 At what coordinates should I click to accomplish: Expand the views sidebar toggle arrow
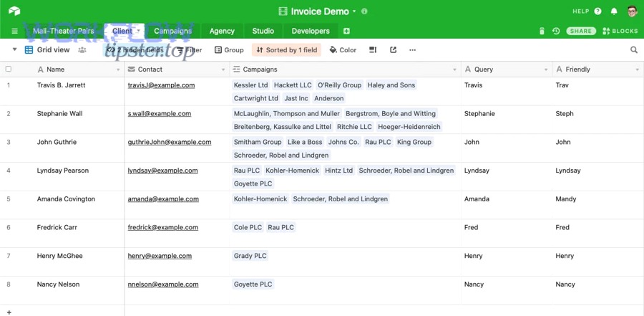(15, 49)
